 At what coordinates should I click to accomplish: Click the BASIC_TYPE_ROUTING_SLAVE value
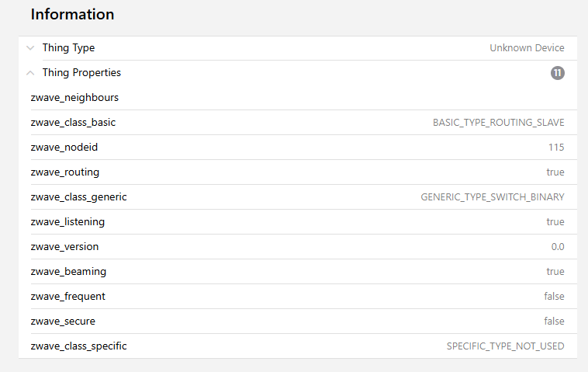point(498,123)
